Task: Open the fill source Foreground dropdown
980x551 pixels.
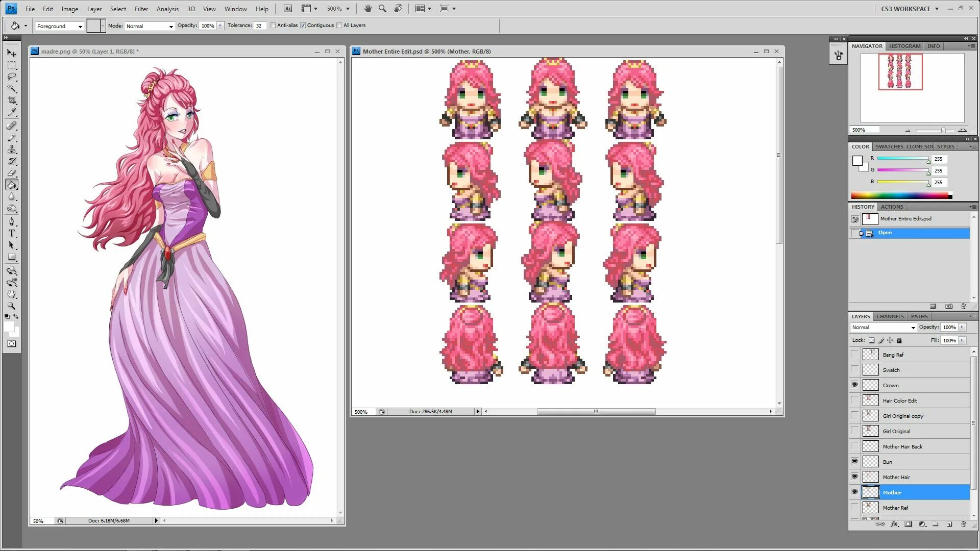Action: click(x=60, y=26)
